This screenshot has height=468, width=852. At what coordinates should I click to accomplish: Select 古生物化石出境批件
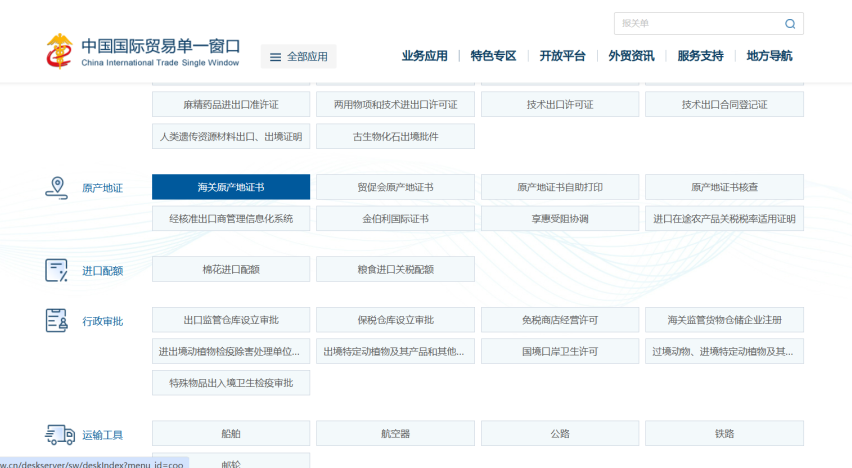tap(396, 136)
